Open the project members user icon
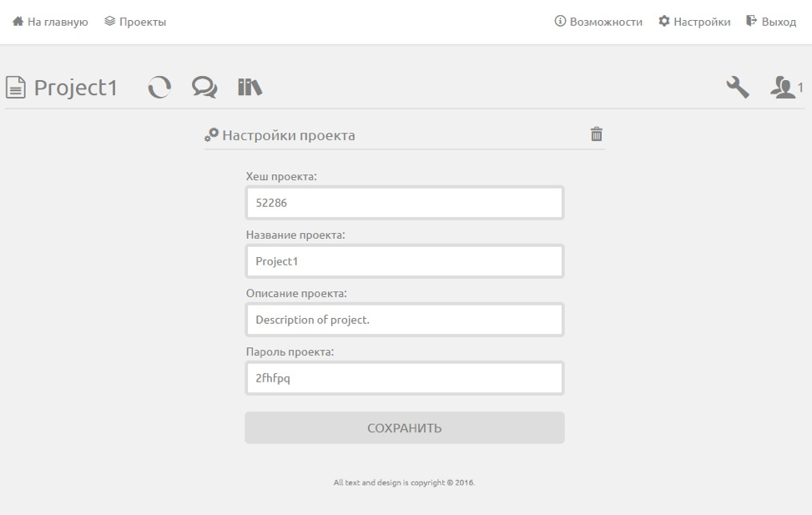812x515 pixels. (783, 87)
